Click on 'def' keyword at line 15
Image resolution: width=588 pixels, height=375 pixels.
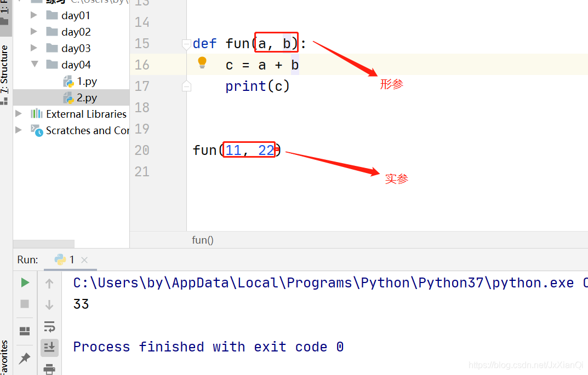[x=205, y=44]
